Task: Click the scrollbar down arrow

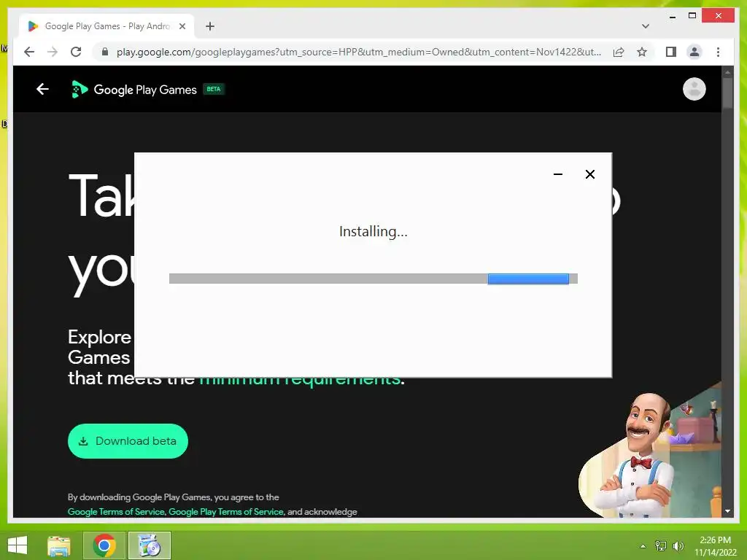Action: point(727,511)
